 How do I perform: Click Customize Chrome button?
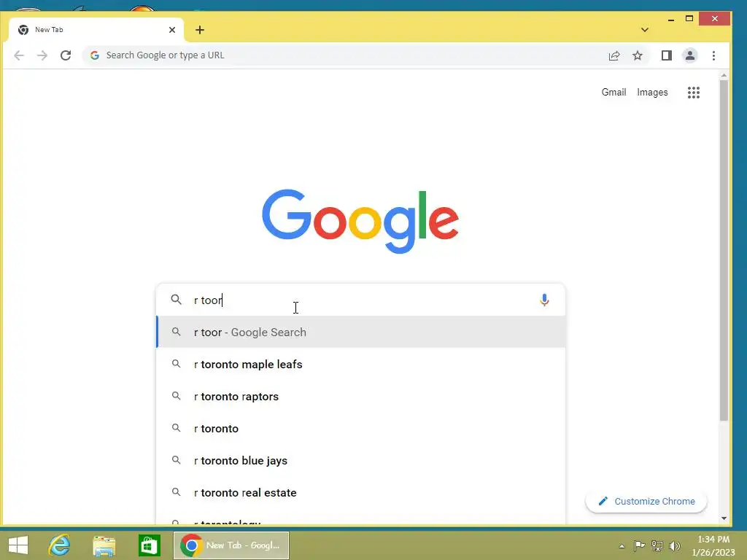pyautogui.click(x=646, y=502)
